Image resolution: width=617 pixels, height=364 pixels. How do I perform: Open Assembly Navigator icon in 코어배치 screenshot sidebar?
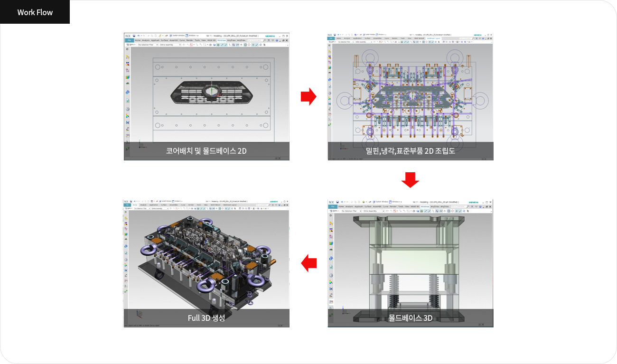point(128,57)
